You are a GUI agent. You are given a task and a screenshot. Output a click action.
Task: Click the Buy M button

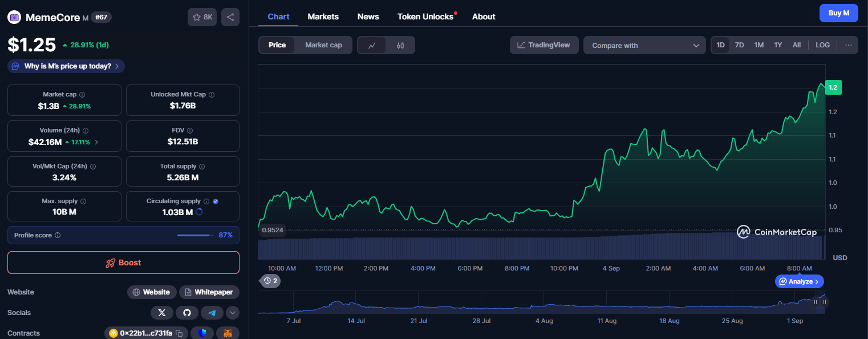[838, 13]
